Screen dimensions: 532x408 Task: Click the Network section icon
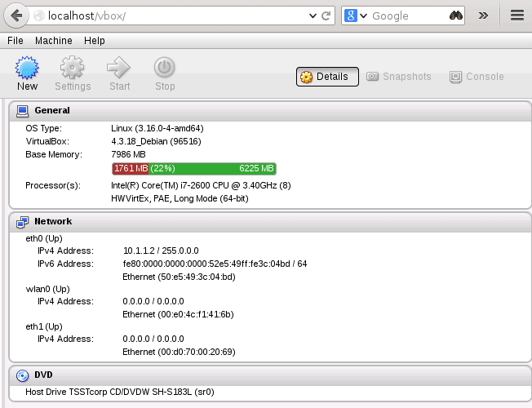point(22,222)
